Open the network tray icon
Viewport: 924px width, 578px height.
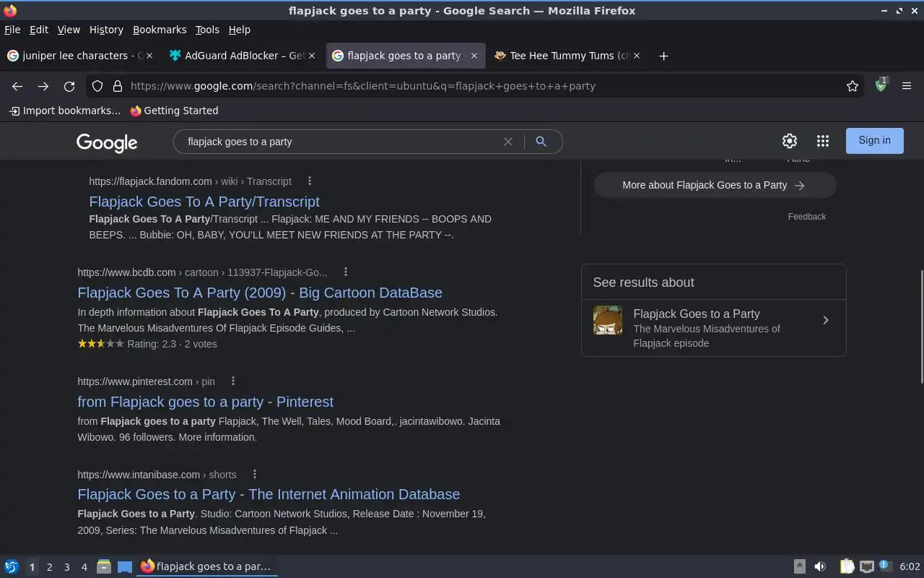point(867,566)
